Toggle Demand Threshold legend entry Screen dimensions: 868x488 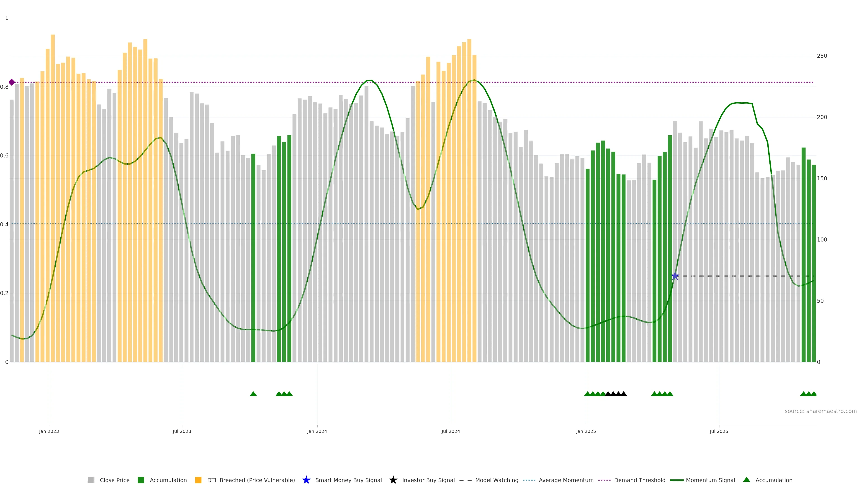pos(639,480)
